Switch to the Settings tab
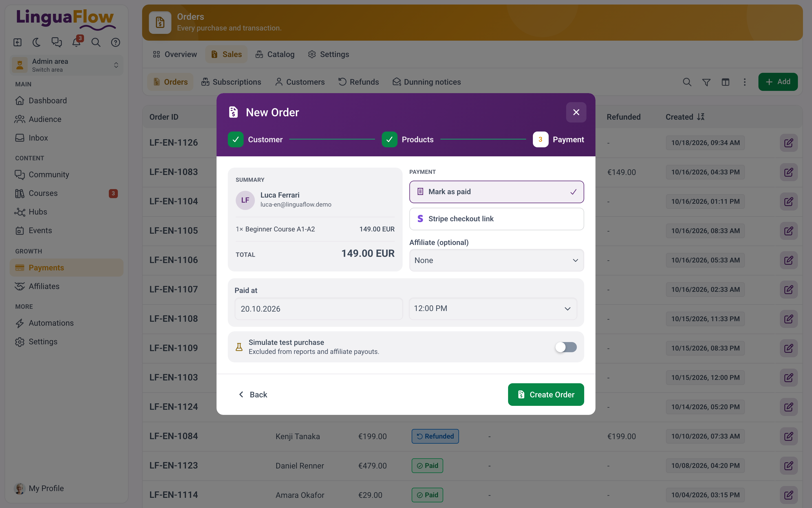The height and width of the screenshot is (508, 812). click(329, 54)
